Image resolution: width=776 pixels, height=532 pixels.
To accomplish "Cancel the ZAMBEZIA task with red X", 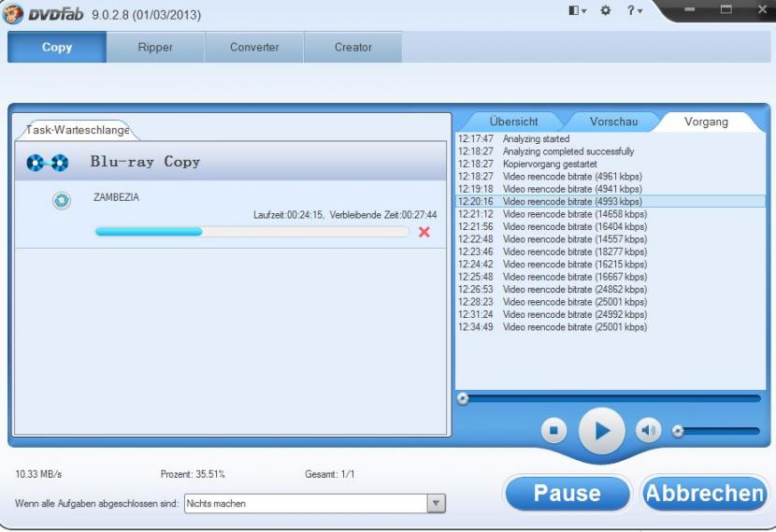I will click(424, 232).
